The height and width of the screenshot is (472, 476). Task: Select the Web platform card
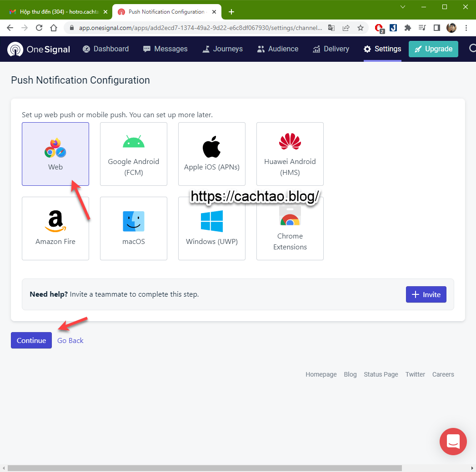55,154
